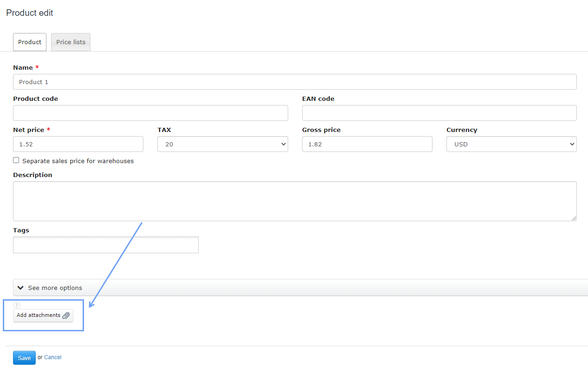
Task: Click into the Name field
Action: click(295, 82)
